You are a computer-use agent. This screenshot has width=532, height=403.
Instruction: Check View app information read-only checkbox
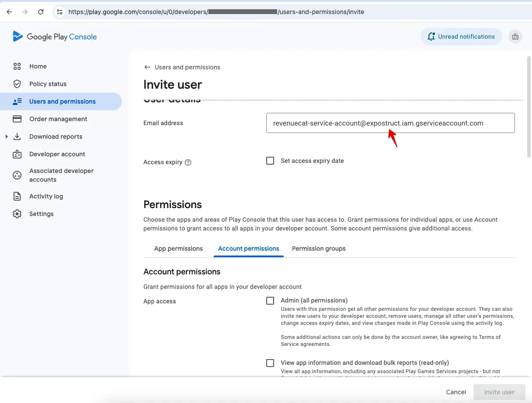pos(270,363)
